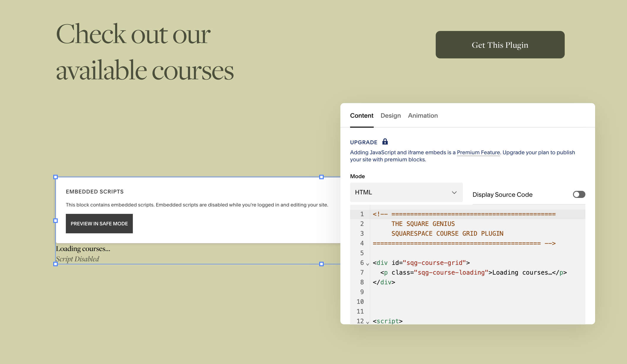627x364 pixels.
Task: Click the EMBEDDED SCRIPTS label
Action: pyautogui.click(x=95, y=192)
